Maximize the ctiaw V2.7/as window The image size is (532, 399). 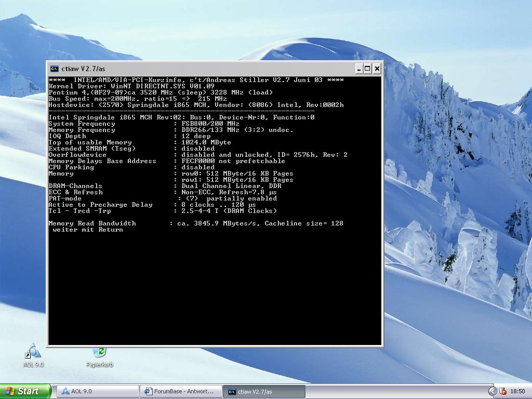[367, 69]
